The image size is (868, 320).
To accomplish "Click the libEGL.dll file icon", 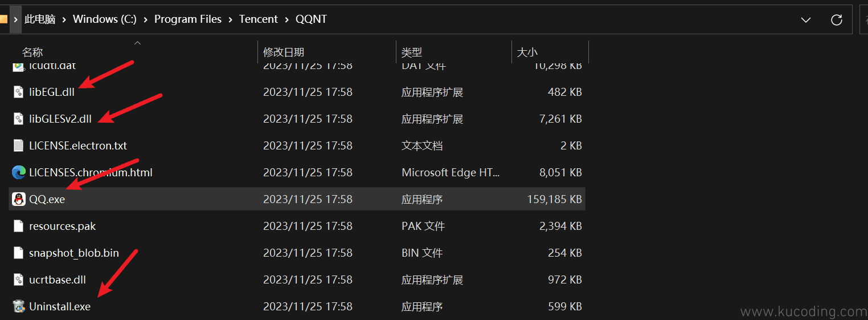I will tap(19, 92).
